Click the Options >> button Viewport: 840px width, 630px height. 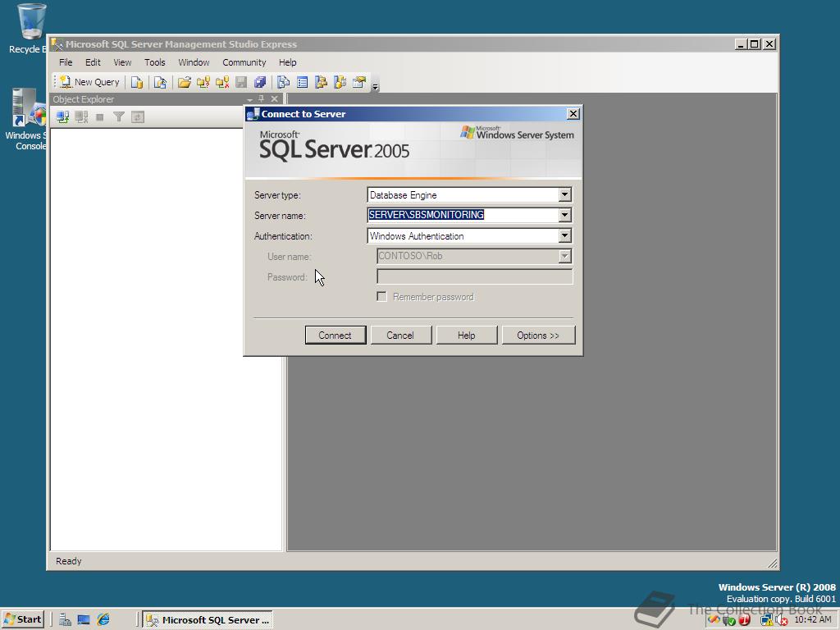coord(538,336)
